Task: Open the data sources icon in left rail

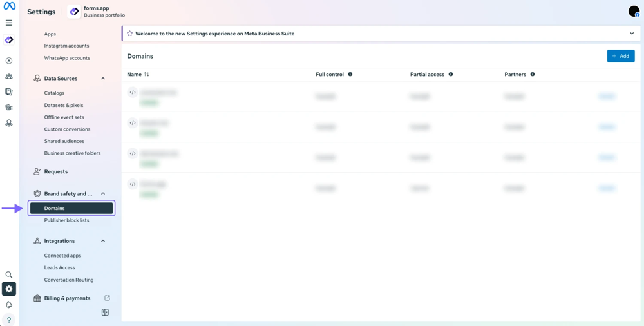Action: click(x=9, y=123)
